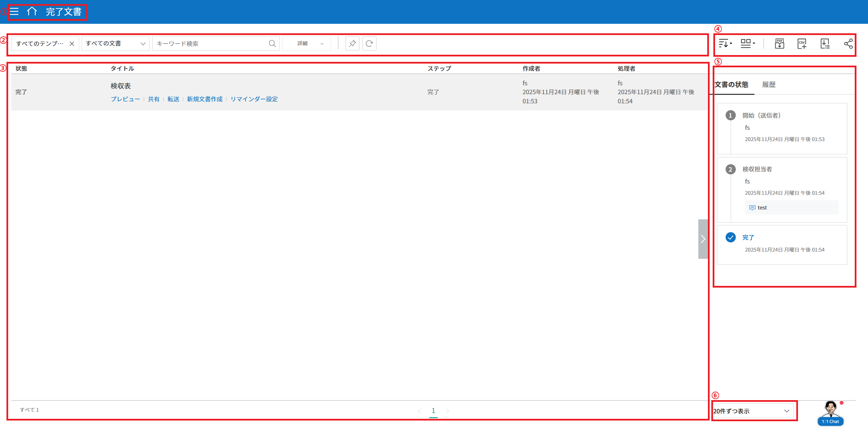
Task: Expand the 詳細 search options
Action: coord(307,44)
